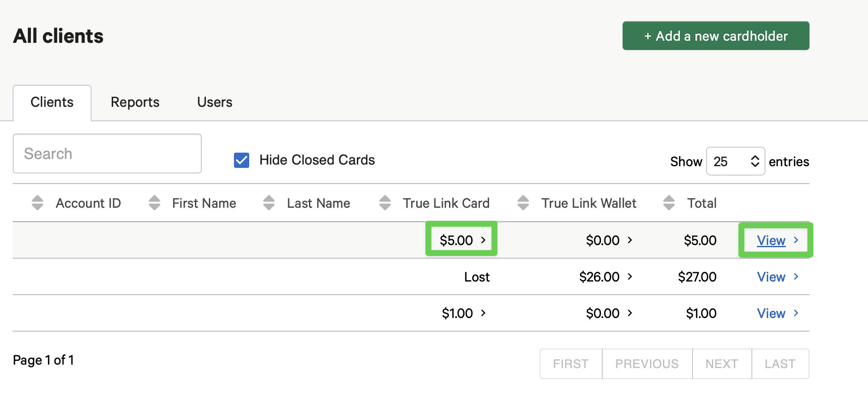
Task: Click Add a new cardholder button
Action: click(715, 36)
